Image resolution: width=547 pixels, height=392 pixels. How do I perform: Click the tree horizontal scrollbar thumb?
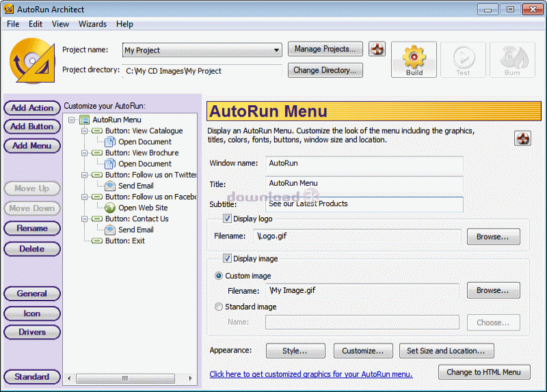(x=125, y=378)
